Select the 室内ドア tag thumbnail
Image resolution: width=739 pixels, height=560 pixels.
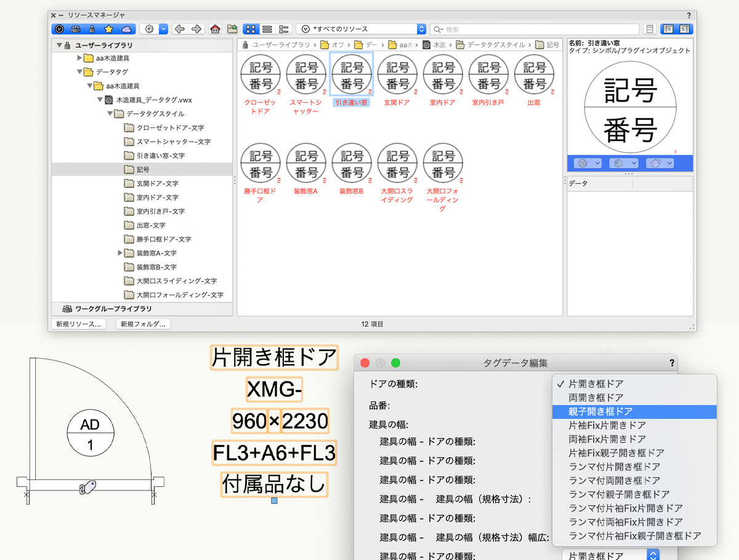coord(443,75)
